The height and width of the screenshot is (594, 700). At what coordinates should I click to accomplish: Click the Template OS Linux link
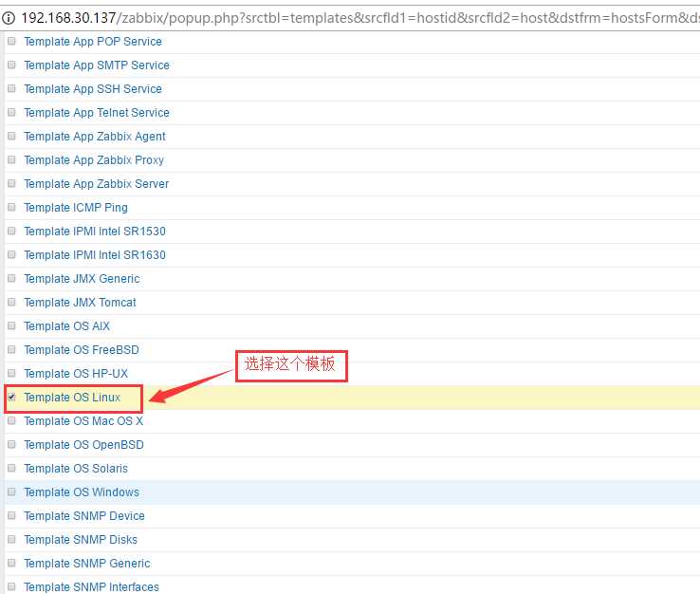coord(72,397)
